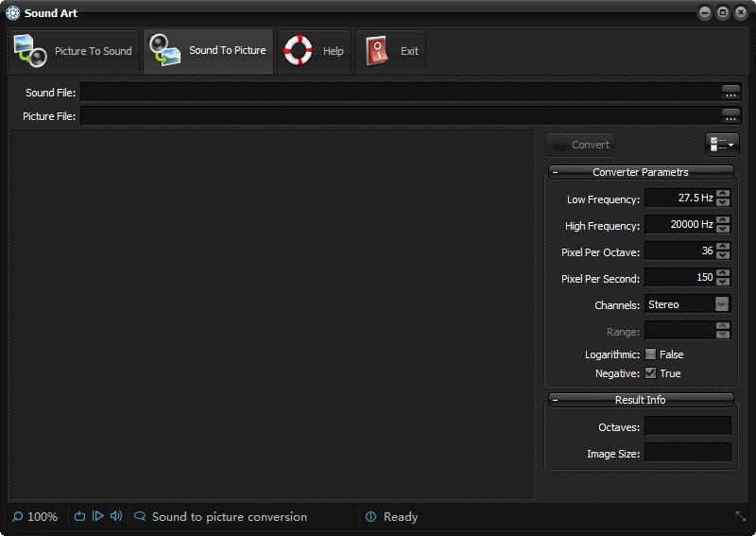
Task: Open the presets options dropdown beside Convert
Action: coord(722,145)
